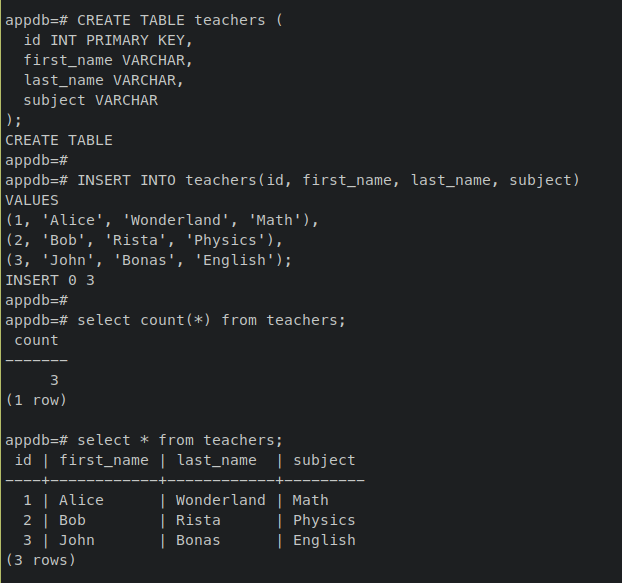Click the CREATE TABLE teachers command line
The height and width of the screenshot is (583, 622).
pos(180,20)
